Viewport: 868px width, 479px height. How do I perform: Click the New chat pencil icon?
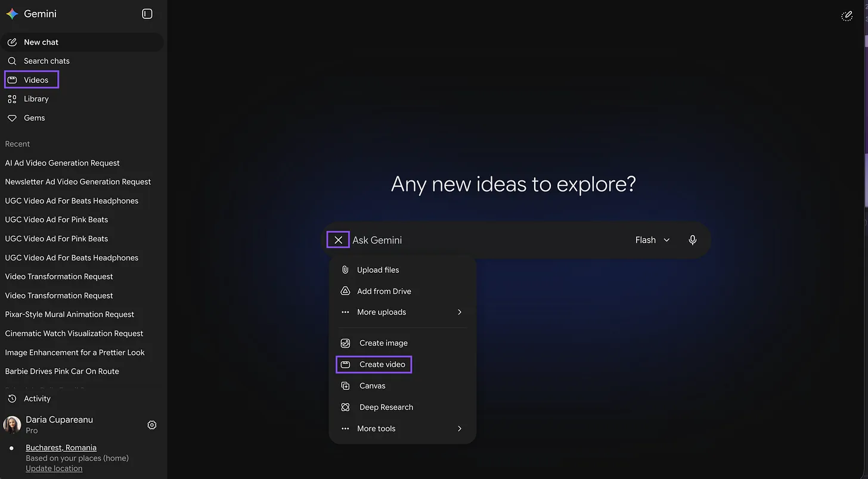(12, 42)
